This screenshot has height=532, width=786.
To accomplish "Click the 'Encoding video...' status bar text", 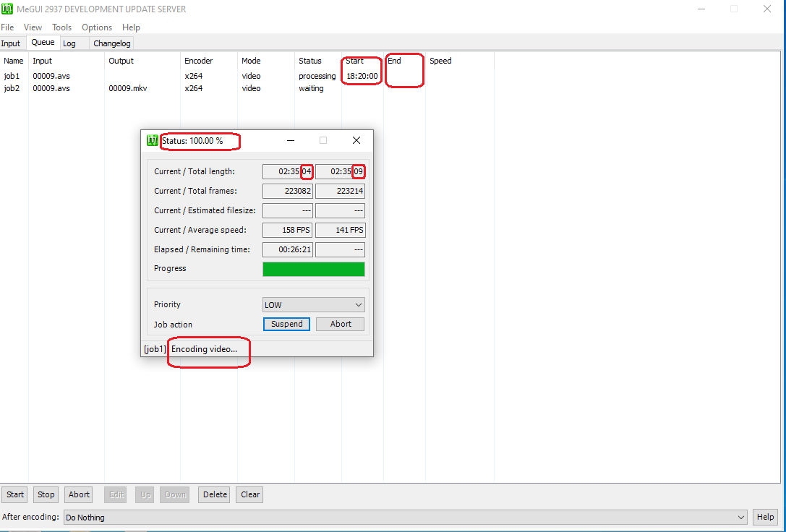I will 204,349.
